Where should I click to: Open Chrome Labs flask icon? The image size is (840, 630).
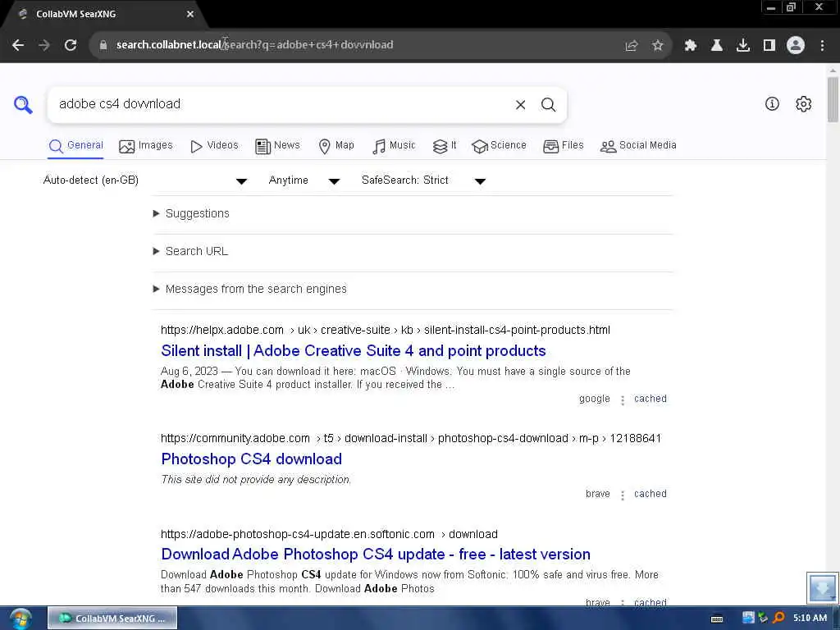click(716, 46)
